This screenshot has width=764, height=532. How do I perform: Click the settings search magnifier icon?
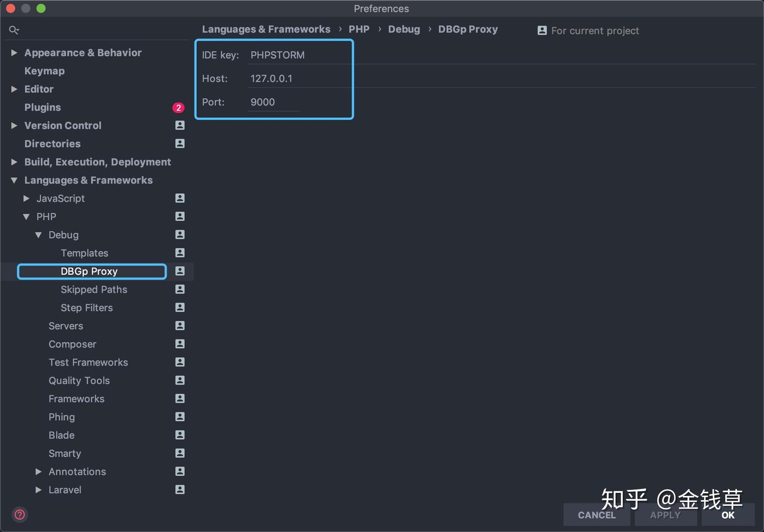[14, 30]
